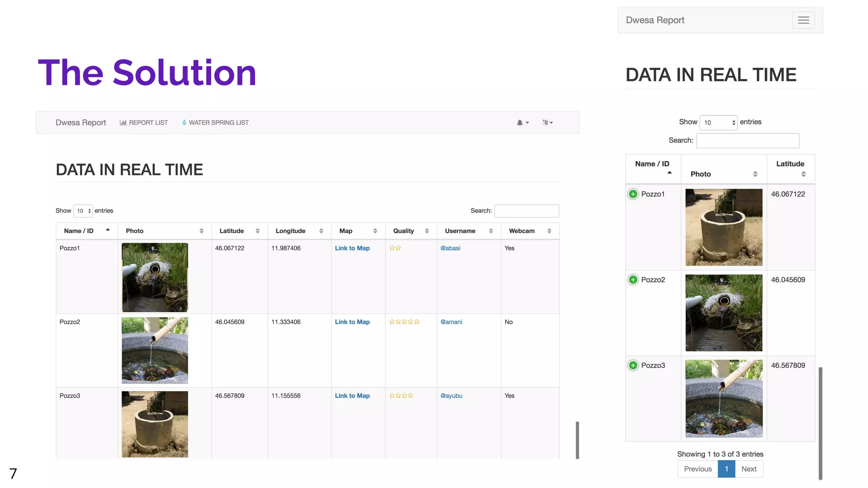
Task: Expand Pozzo2 row with green plus
Action: click(633, 280)
